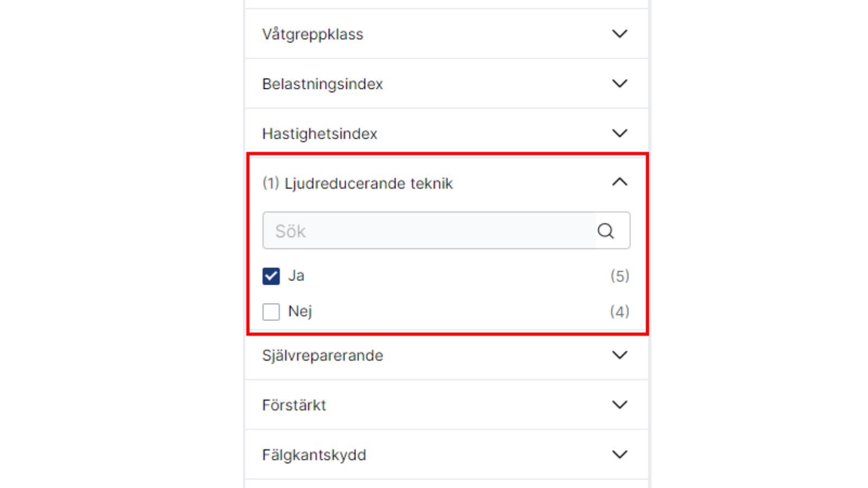The image size is (868, 488).
Task: Enable the Nej filter checkbox
Action: click(x=271, y=312)
